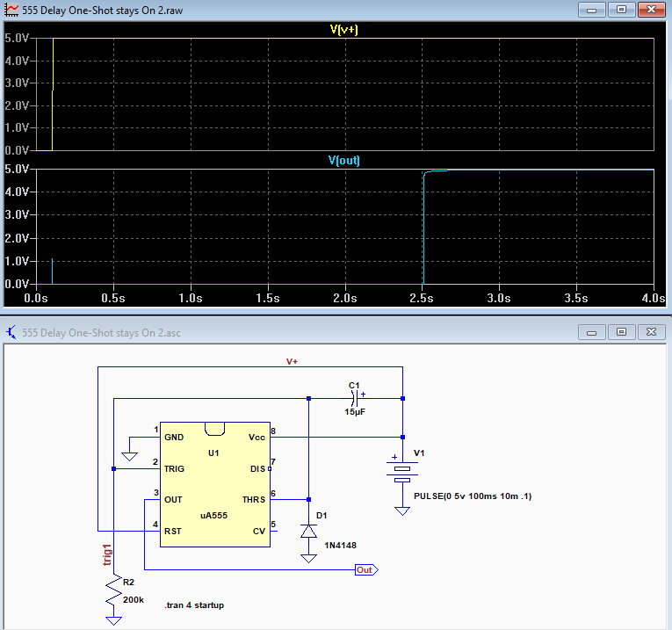This screenshot has height=630, width=672.
Task: Click the V+ net label
Action: pos(292,362)
